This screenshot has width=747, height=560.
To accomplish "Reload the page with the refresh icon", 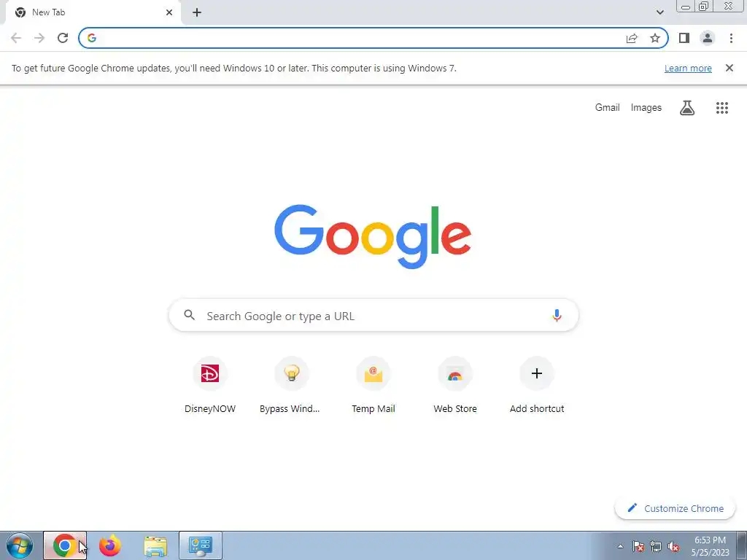I will pyautogui.click(x=63, y=38).
